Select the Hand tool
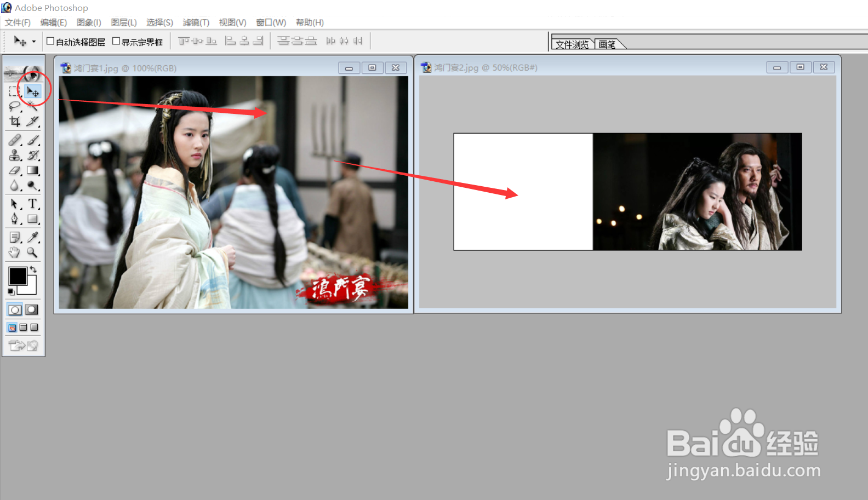The image size is (868, 500). 15,252
